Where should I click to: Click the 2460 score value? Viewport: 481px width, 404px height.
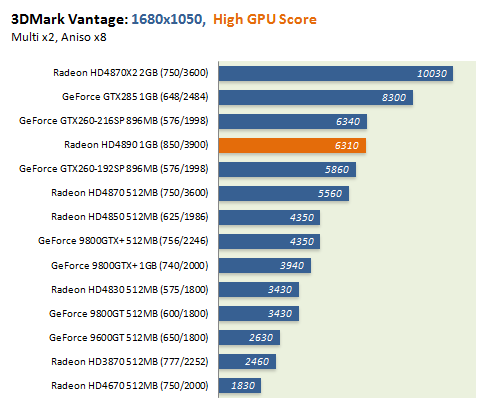(x=257, y=362)
